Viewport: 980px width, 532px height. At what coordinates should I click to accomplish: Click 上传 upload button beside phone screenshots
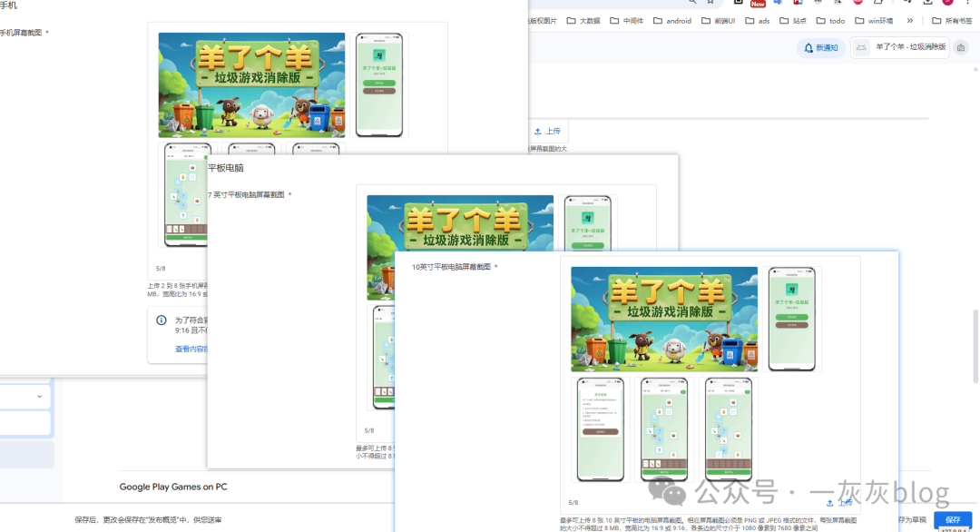click(x=547, y=132)
